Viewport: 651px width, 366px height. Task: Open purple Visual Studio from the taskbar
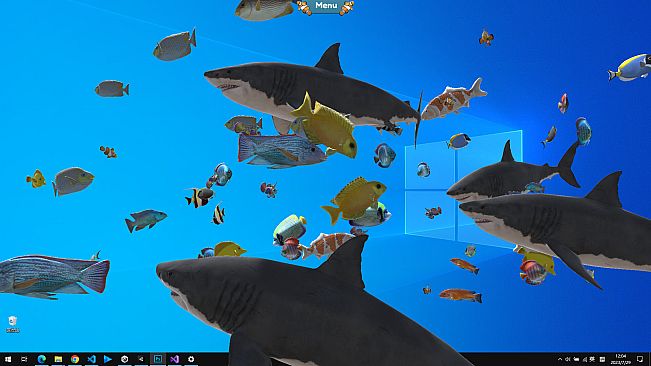[x=174, y=359]
